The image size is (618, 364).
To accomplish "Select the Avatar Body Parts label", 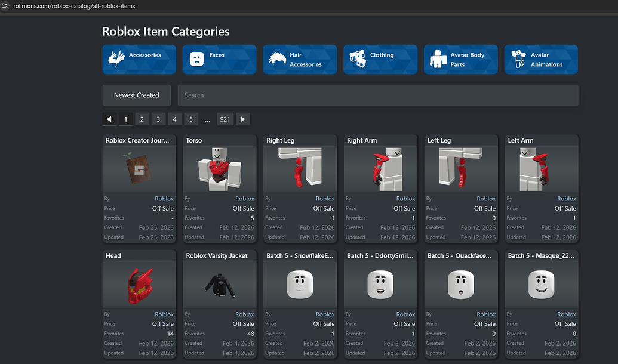I will [467, 60].
